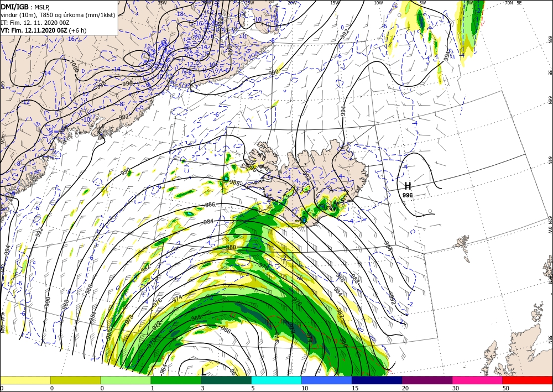
Task: Click the 1000 isobar label over Greenland
Action: pyautogui.click(x=75, y=66)
